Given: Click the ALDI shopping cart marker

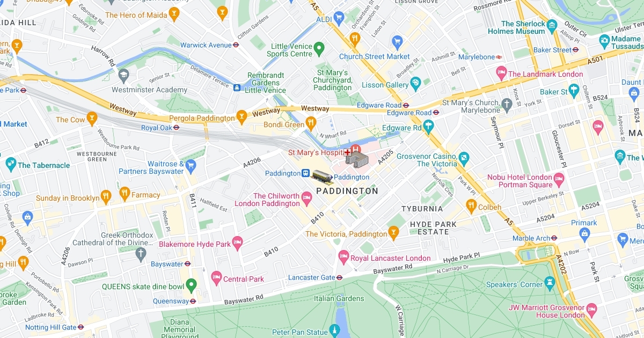Looking at the screenshot, I should tap(339, 19).
